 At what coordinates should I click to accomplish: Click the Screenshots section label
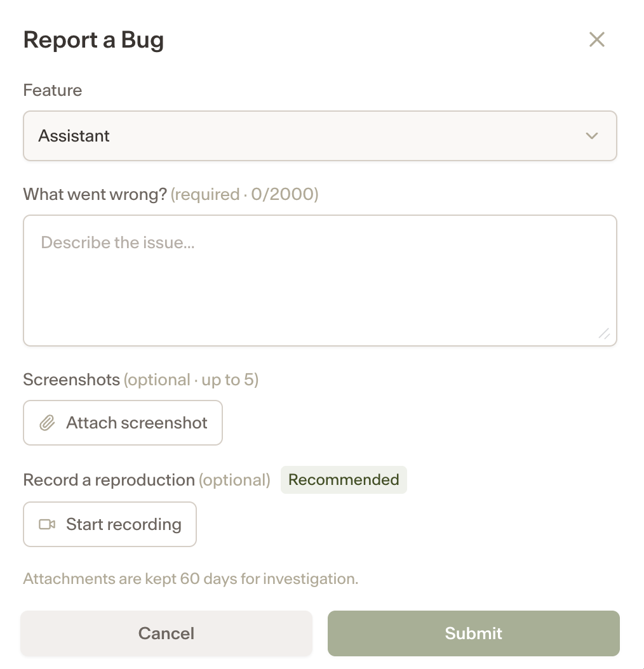(71, 380)
